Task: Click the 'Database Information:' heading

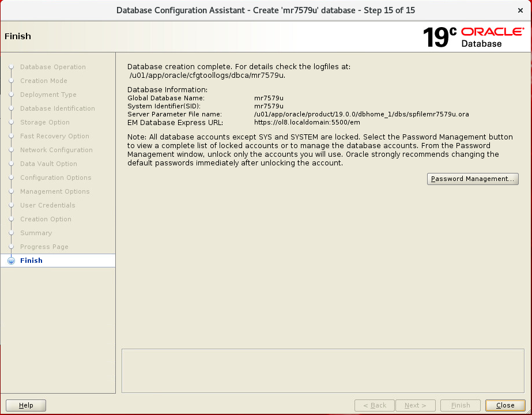Action: coord(167,89)
